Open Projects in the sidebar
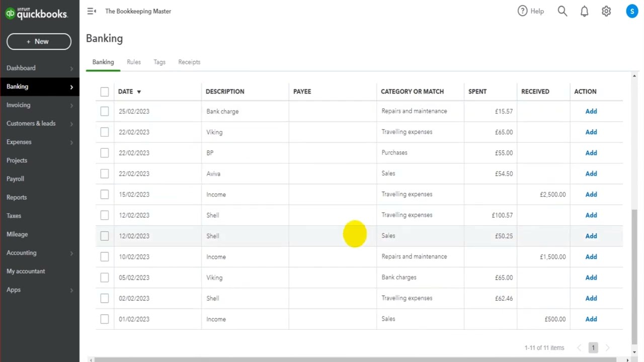 [17, 160]
